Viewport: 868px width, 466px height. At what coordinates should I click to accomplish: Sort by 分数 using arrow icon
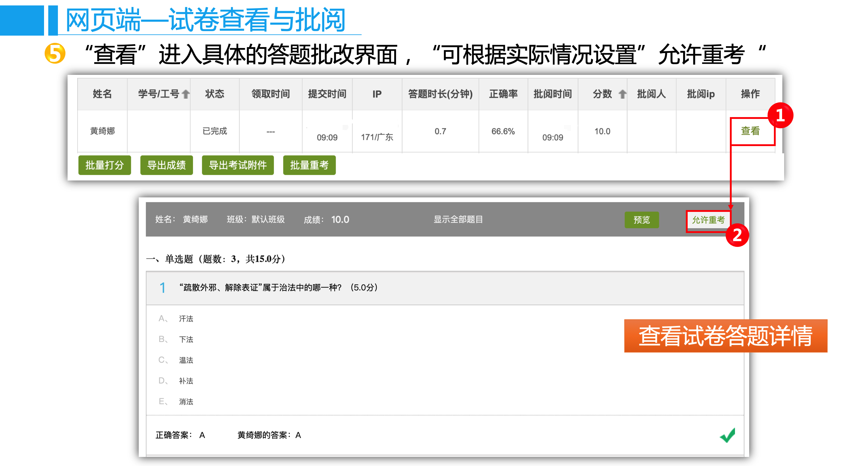click(x=622, y=94)
